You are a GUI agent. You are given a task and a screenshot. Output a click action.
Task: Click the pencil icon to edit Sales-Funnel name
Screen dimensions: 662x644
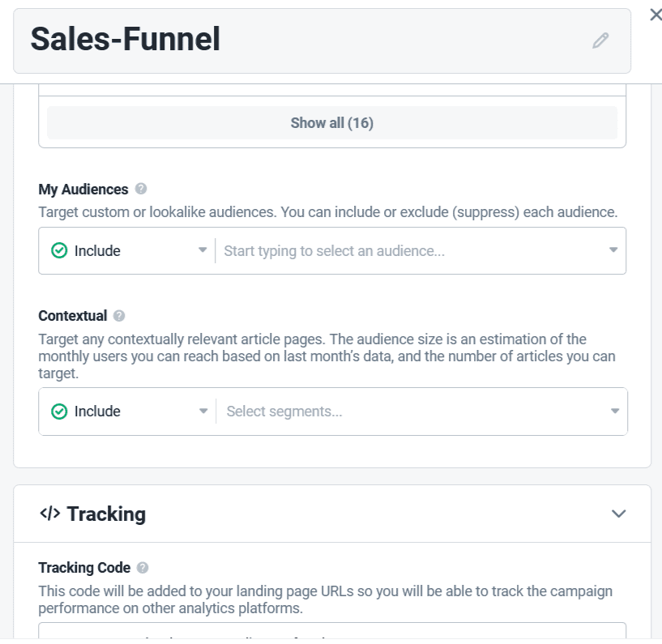[600, 41]
